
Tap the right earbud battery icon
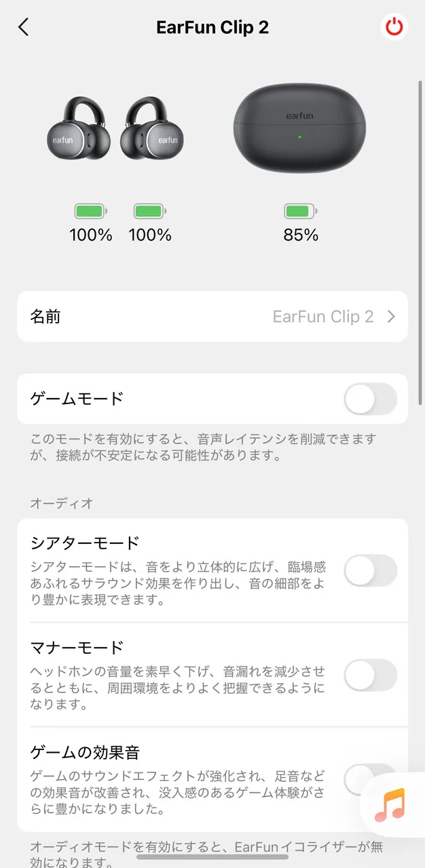pos(150,212)
